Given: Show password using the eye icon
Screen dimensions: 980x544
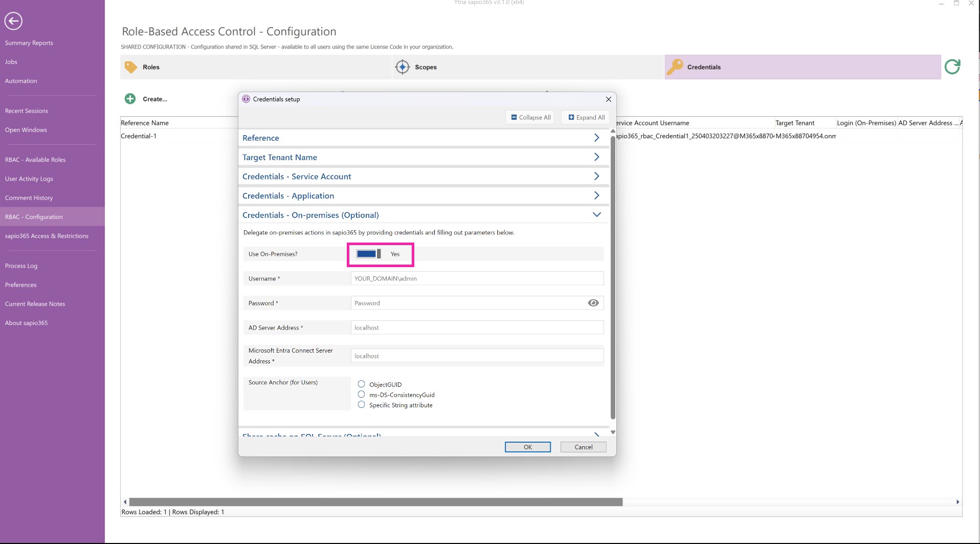Looking at the screenshot, I should [593, 303].
